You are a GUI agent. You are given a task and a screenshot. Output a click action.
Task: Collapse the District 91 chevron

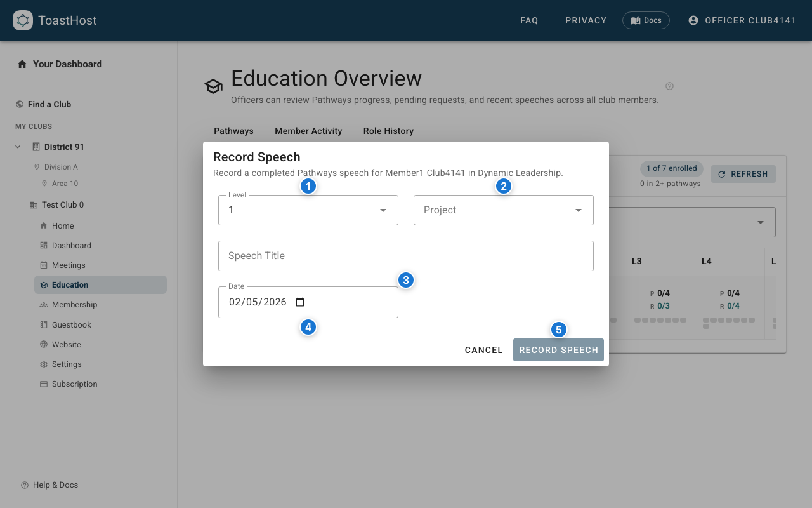18,147
